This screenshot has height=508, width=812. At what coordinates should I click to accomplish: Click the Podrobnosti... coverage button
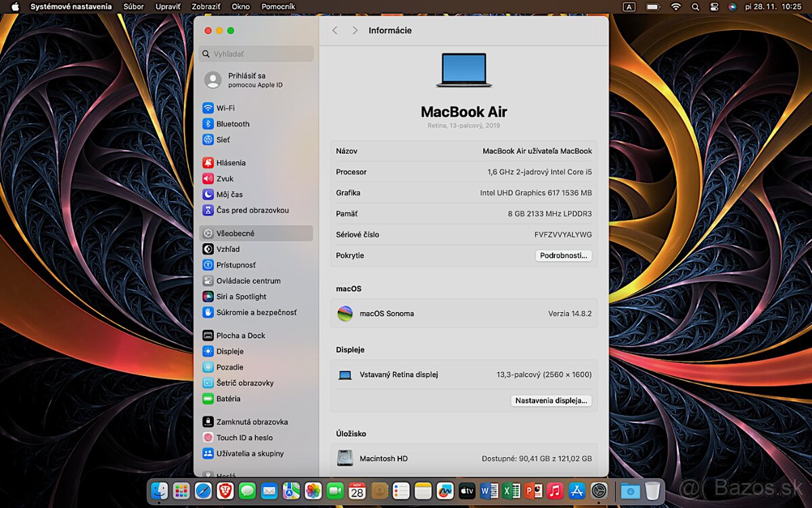pyautogui.click(x=564, y=255)
